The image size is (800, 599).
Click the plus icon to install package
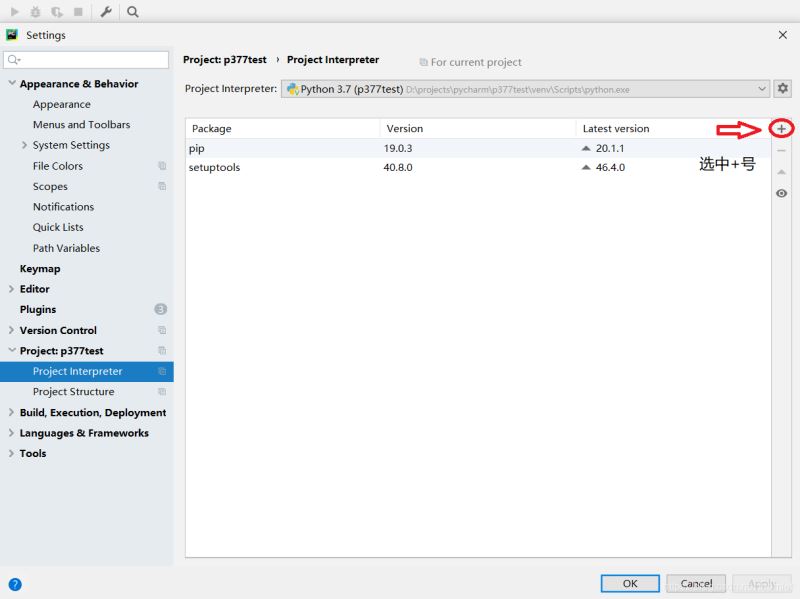pyautogui.click(x=781, y=129)
